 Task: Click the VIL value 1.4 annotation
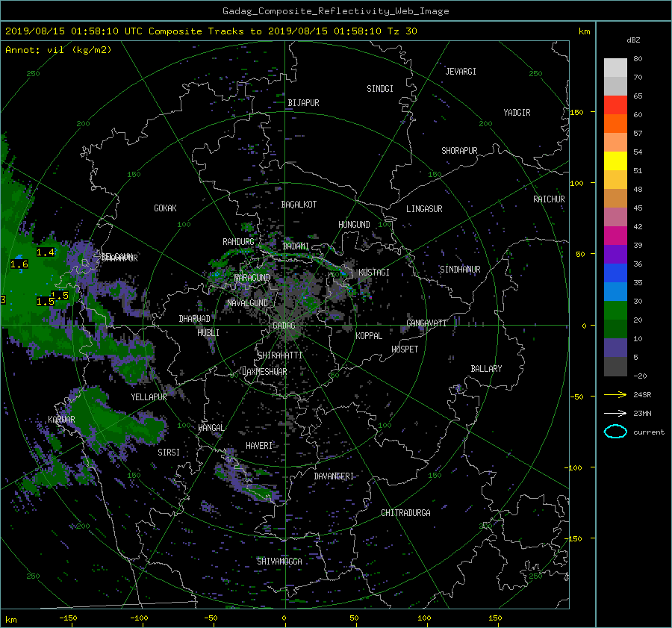click(x=46, y=252)
